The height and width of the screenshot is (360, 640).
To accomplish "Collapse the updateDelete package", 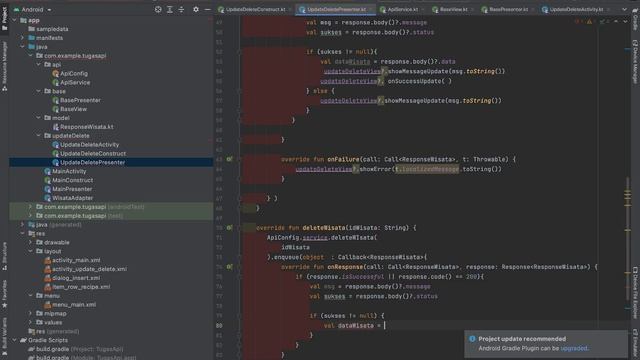I will pos(39,136).
